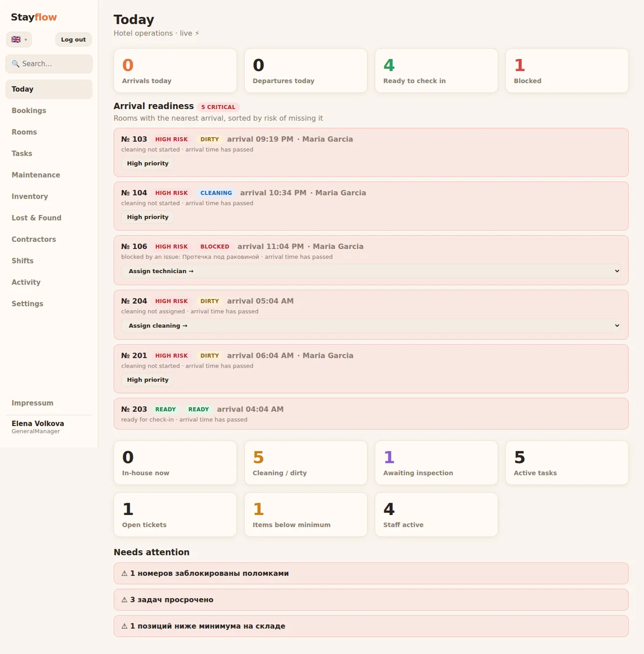Image resolution: width=644 pixels, height=654 pixels.
Task: Click the Elena Volkova user profile
Action: [x=38, y=427]
